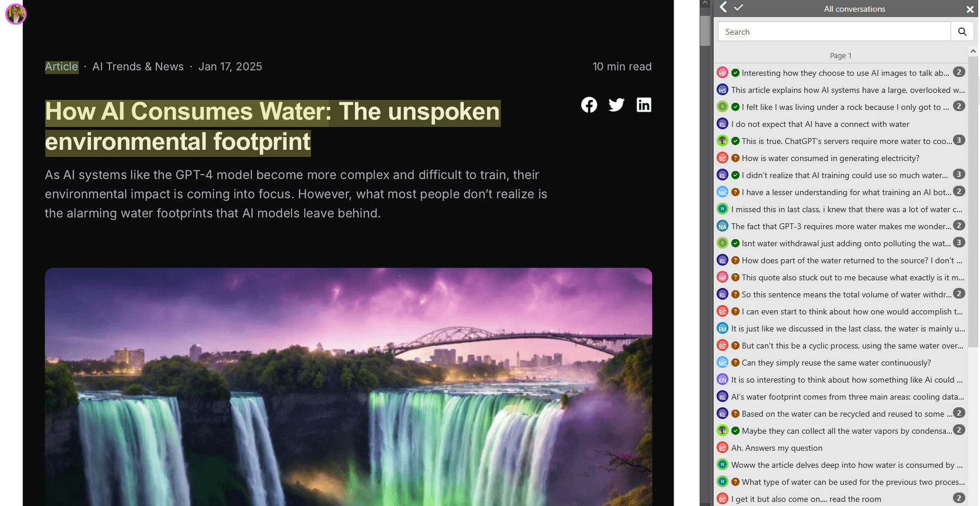Expand replies on 'The fact that GPT-3' comment
980x506 pixels.
[959, 226]
